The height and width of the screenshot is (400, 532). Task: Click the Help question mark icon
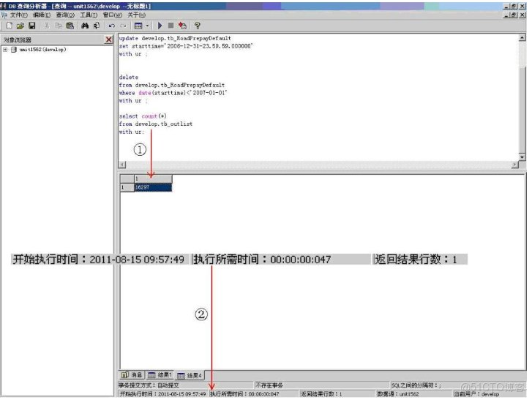pyautogui.click(x=197, y=26)
